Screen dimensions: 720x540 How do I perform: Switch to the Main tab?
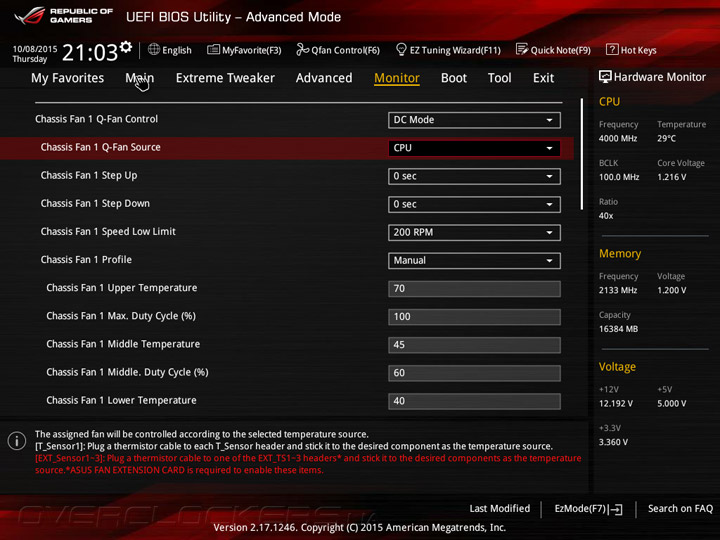(x=140, y=78)
